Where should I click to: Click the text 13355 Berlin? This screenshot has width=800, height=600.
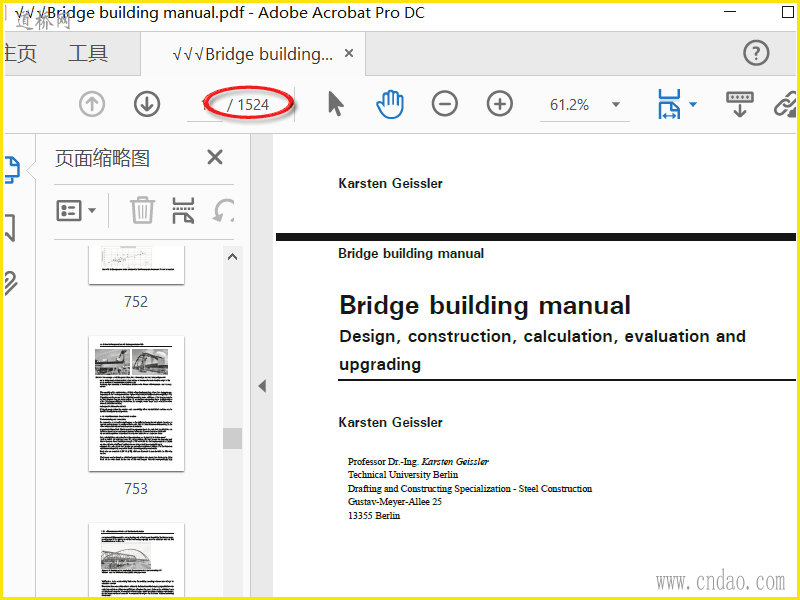373,515
